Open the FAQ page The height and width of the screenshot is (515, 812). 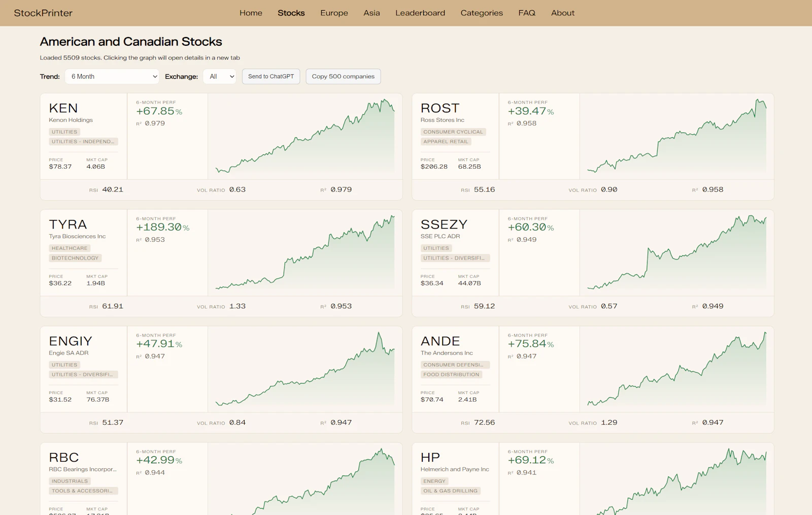527,13
